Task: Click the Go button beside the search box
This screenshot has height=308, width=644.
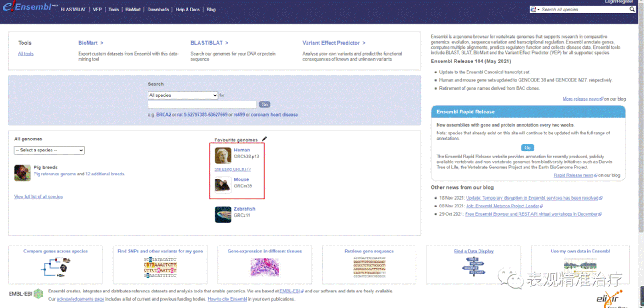Action: (x=264, y=105)
